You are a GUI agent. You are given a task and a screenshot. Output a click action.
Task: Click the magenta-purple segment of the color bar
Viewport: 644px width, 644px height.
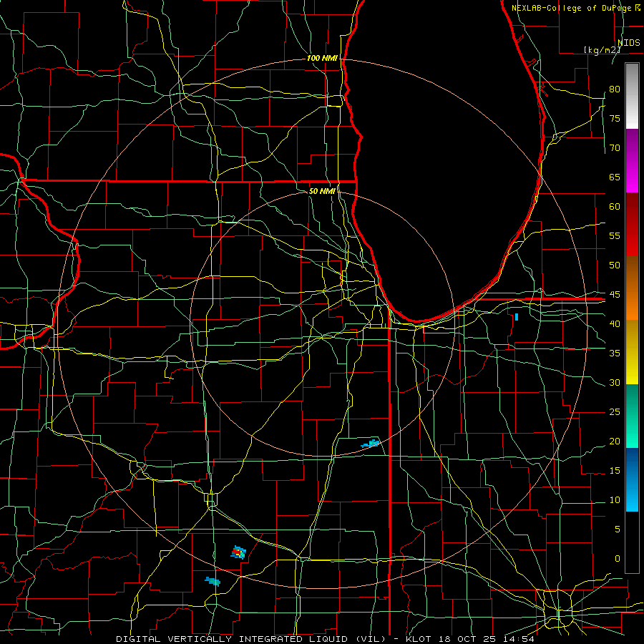coord(632,160)
